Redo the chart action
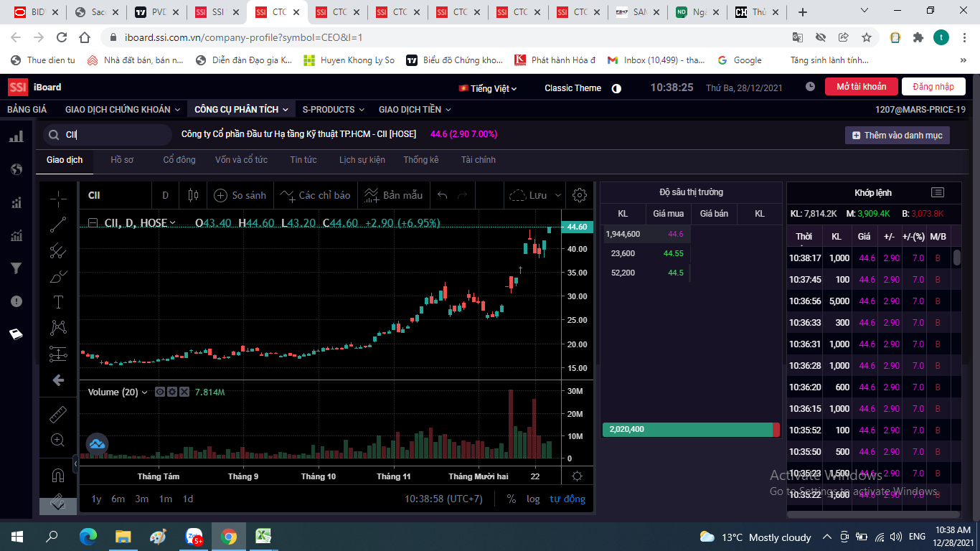Screen dimensions: 980x551 coord(463,195)
